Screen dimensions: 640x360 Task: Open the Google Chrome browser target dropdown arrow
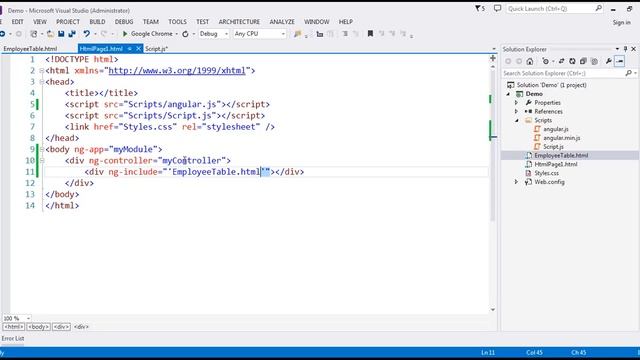click(x=177, y=34)
